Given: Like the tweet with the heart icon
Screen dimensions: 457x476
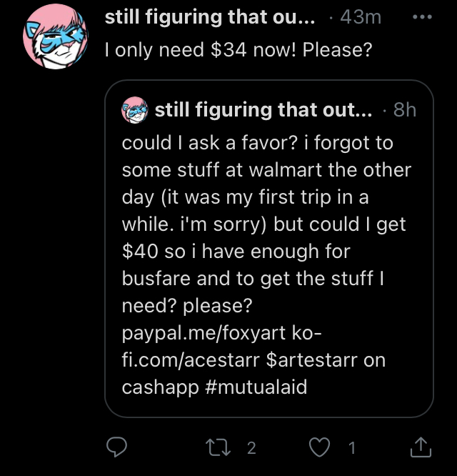Looking at the screenshot, I should [x=319, y=447].
